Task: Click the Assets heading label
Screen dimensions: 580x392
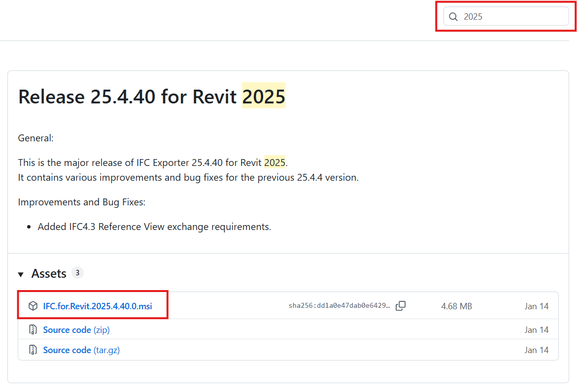Action: click(49, 273)
